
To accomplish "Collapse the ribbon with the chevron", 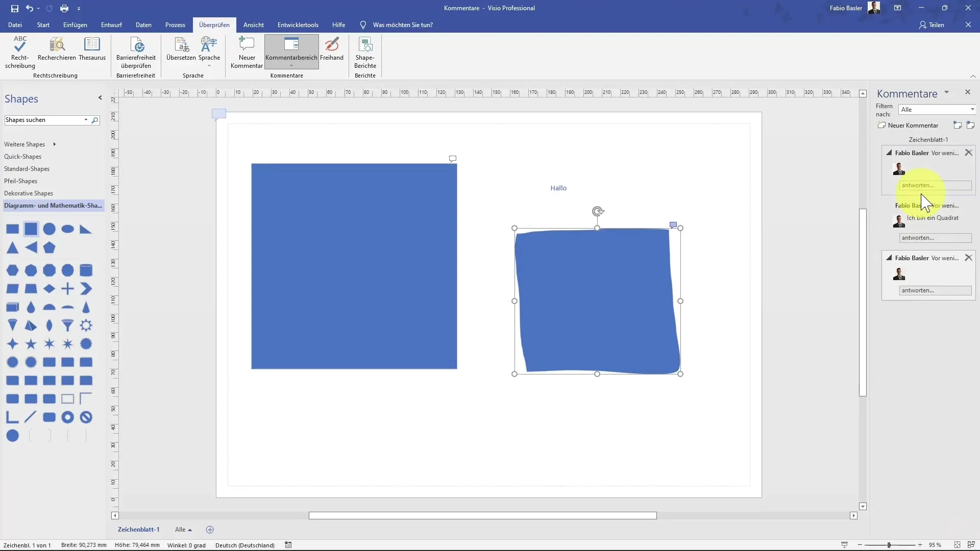I will [972, 76].
